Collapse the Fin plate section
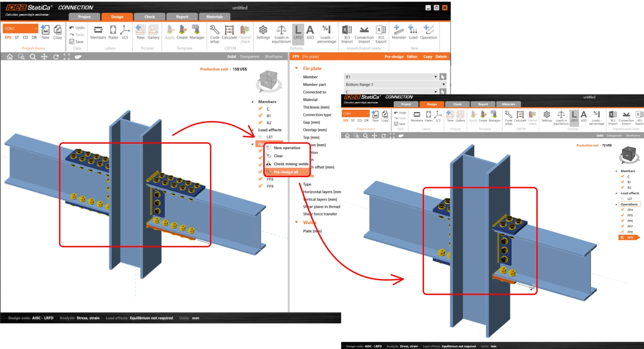Image resolution: width=644 pixels, height=349 pixels. [x=297, y=68]
